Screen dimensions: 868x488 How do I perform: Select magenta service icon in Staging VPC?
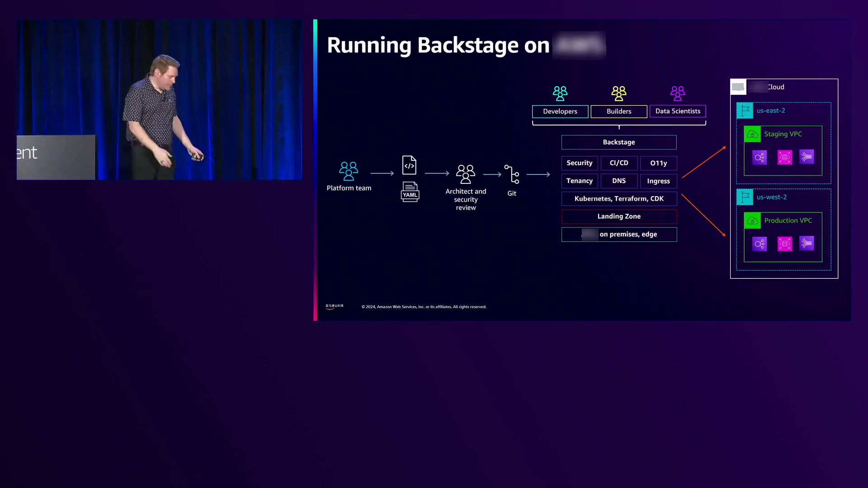pos(785,157)
